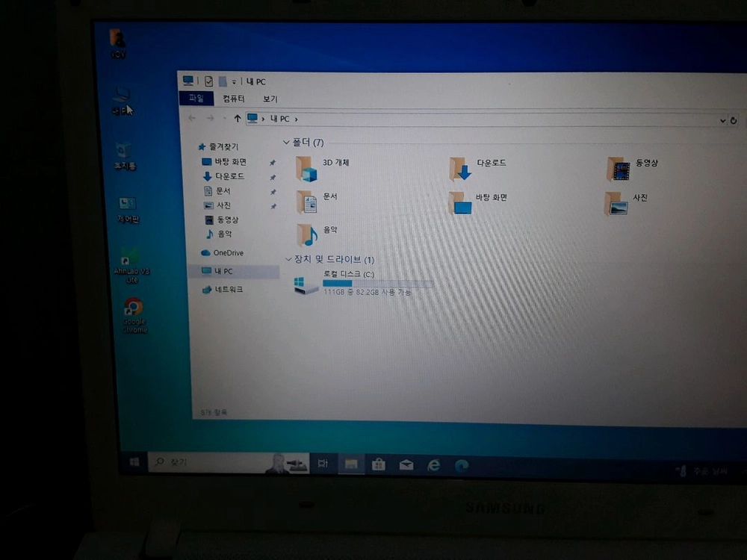Viewport: 747px width, 560px height.
Task: Click 내 PC in the address bar
Action: pos(279,119)
